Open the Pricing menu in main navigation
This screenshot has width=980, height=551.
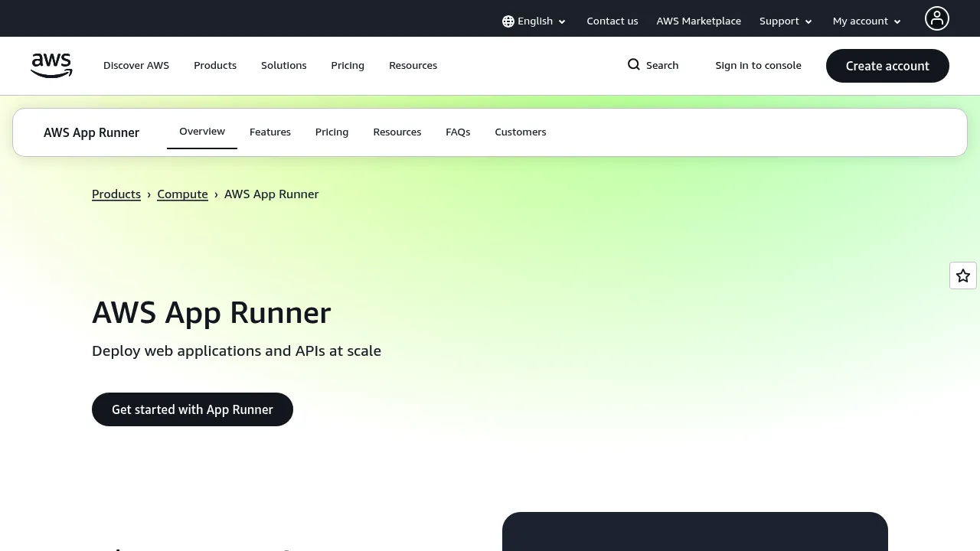(348, 66)
